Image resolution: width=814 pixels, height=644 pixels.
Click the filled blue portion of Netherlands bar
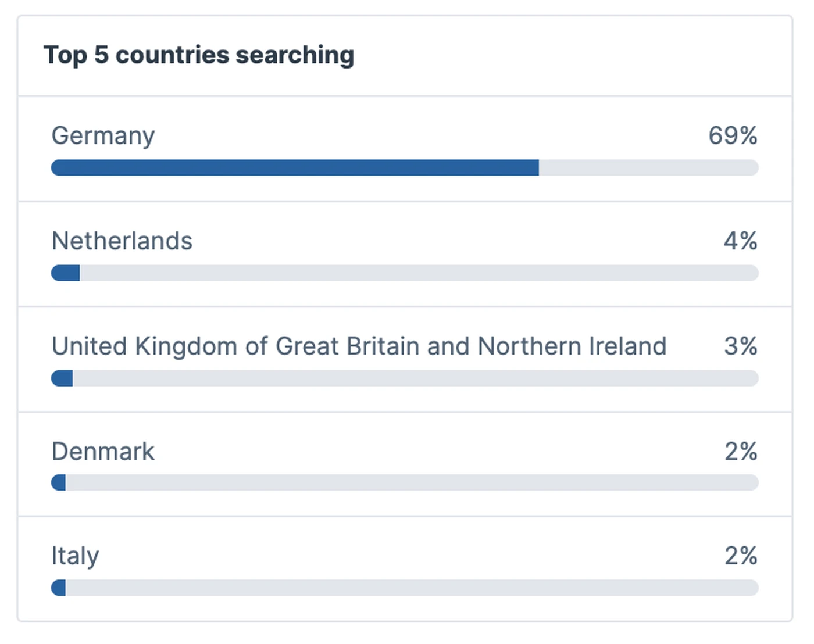coord(65,273)
